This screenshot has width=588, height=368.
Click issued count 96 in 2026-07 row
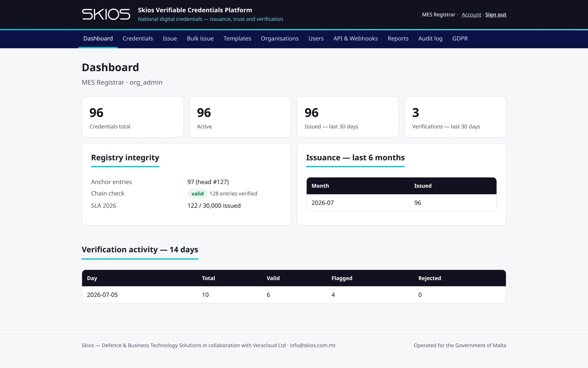(x=417, y=203)
